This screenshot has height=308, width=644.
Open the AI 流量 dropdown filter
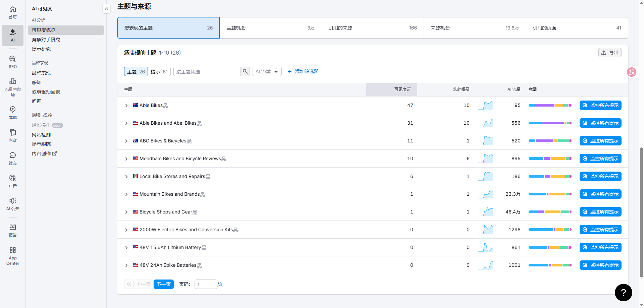pyautogui.click(x=267, y=72)
